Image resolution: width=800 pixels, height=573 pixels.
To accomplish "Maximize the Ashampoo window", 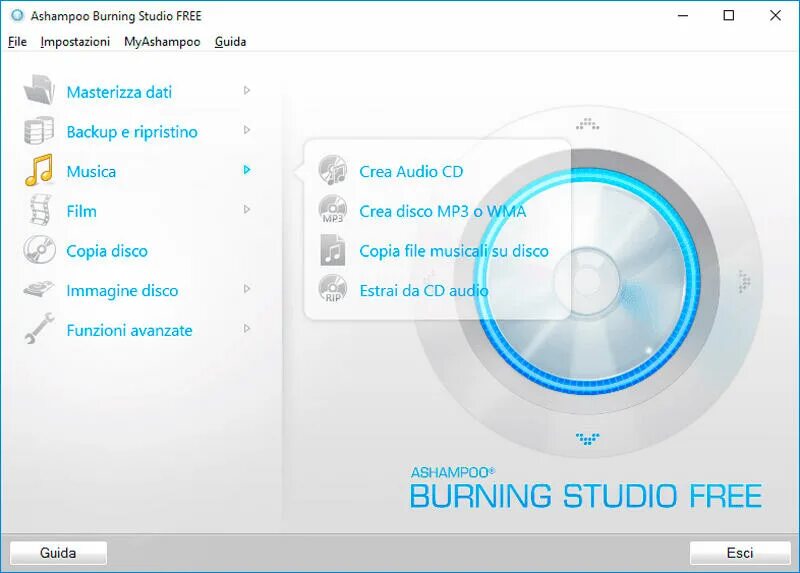I will pos(729,16).
